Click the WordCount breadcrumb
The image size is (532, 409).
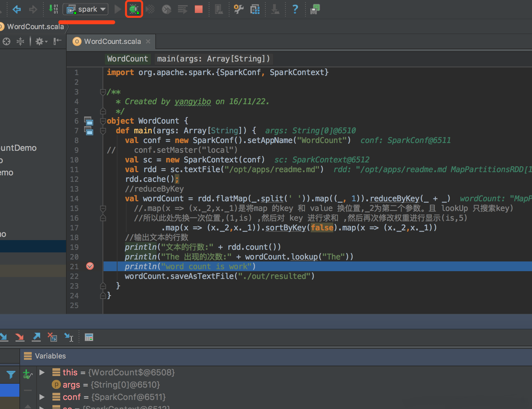click(127, 59)
